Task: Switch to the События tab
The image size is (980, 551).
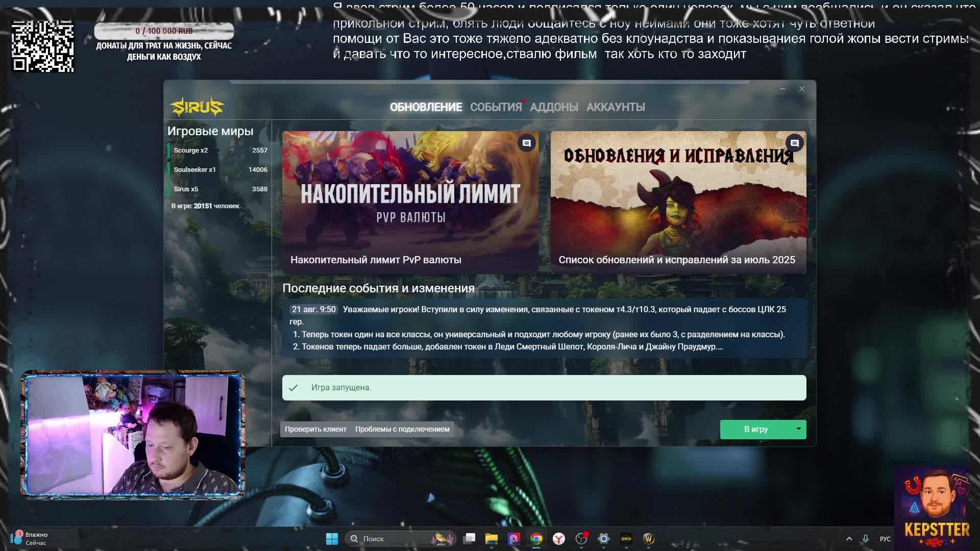Action: pyautogui.click(x=496, y=107)
